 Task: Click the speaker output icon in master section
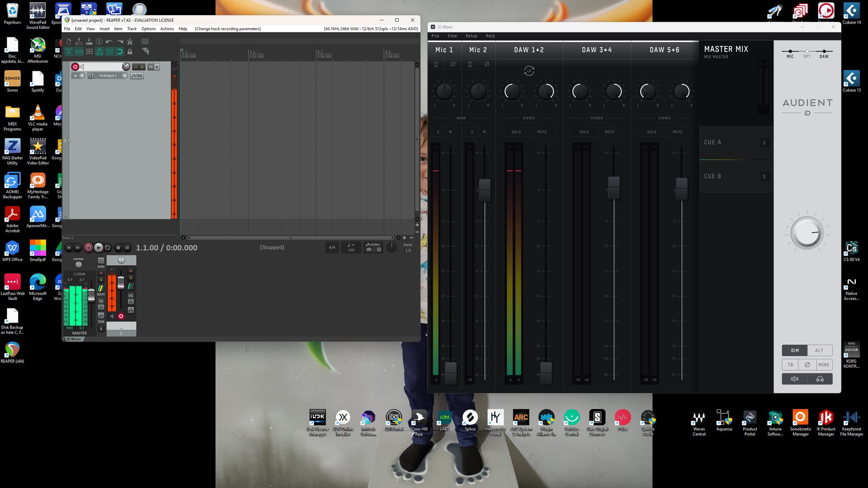794,379
